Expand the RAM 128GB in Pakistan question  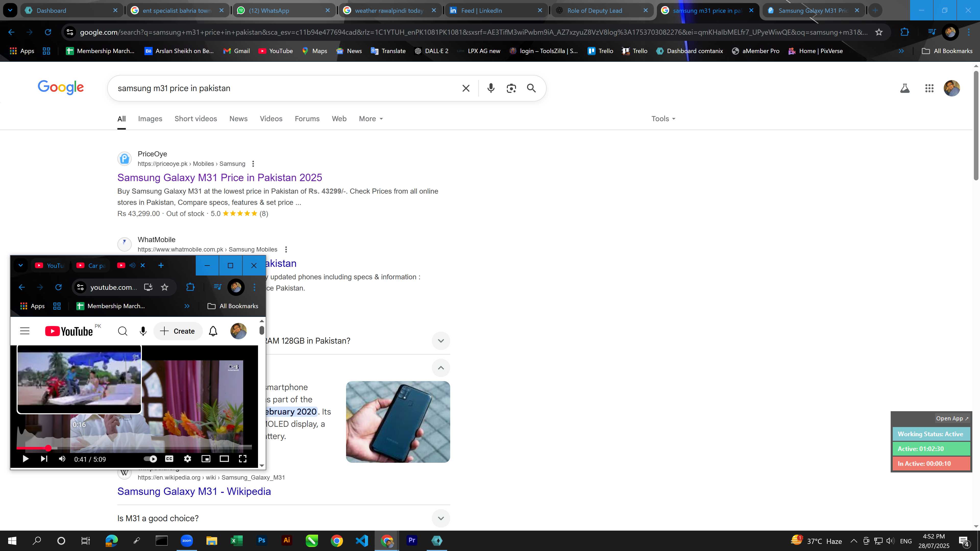(441, 341)
